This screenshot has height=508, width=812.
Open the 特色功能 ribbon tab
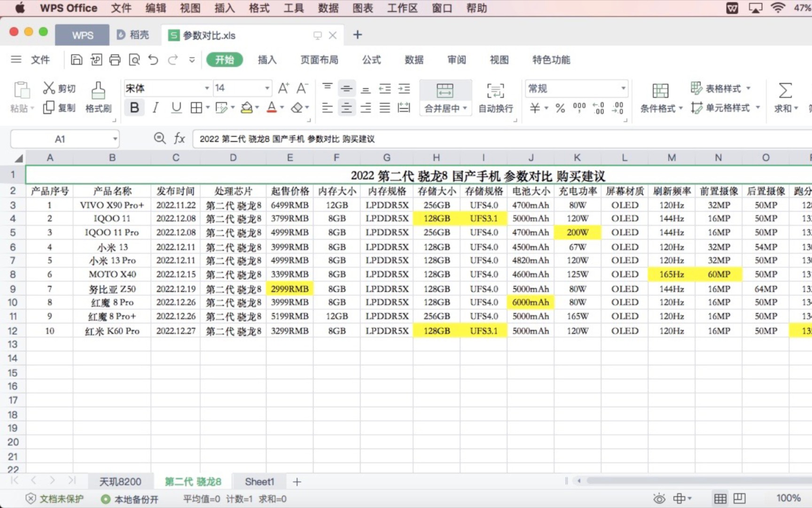pyautogui.click(x=551, y=60)
